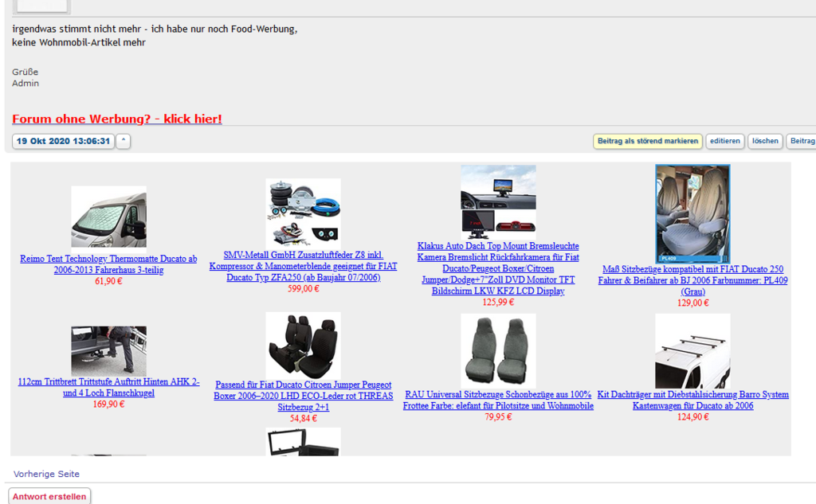Open the 112cm Trittbrett product image
Screen dimensions: 816x504
pos(108,351)
